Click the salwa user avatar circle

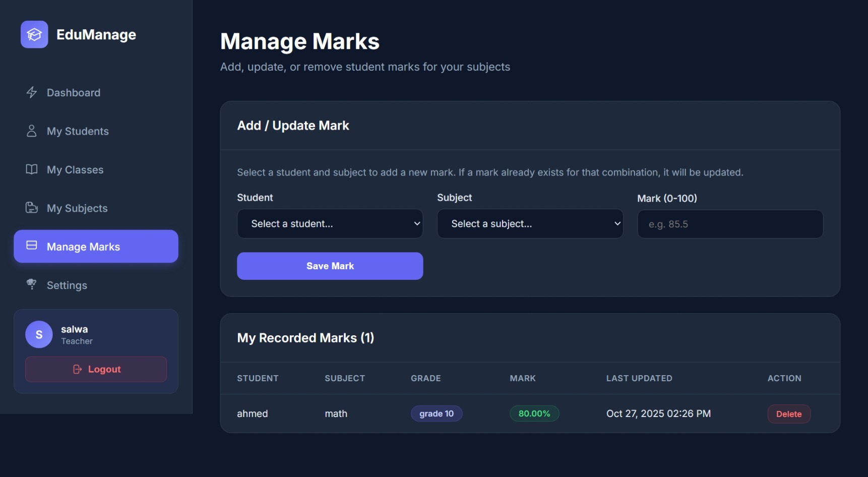(x=39, y=335)
